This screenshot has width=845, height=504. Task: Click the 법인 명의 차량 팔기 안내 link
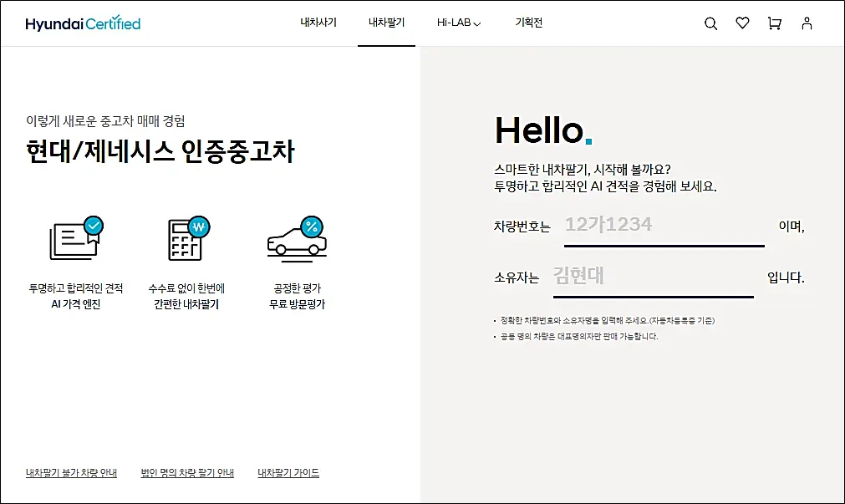(186, 472)
